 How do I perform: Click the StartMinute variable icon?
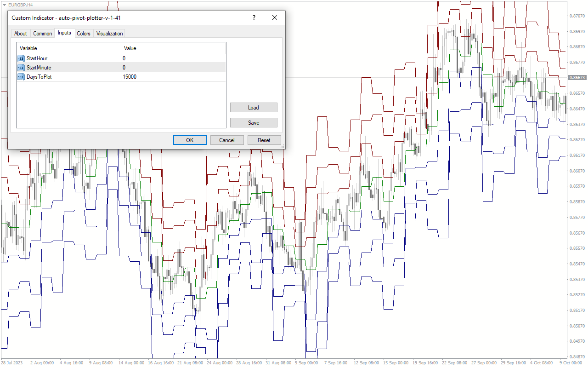(21, 68)
